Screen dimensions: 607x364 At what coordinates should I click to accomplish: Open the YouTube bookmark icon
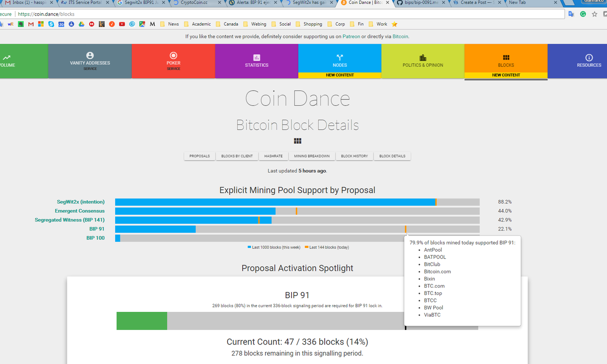[122, 24]
